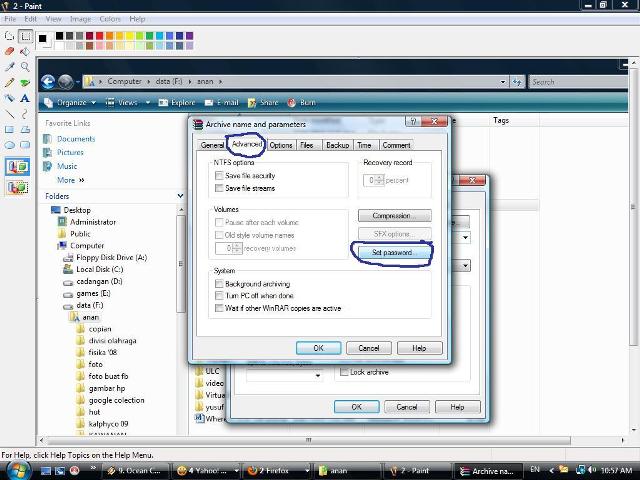Choose the Airbrush tool
This screenshot has width=640, height=480.
click(9, 98)
